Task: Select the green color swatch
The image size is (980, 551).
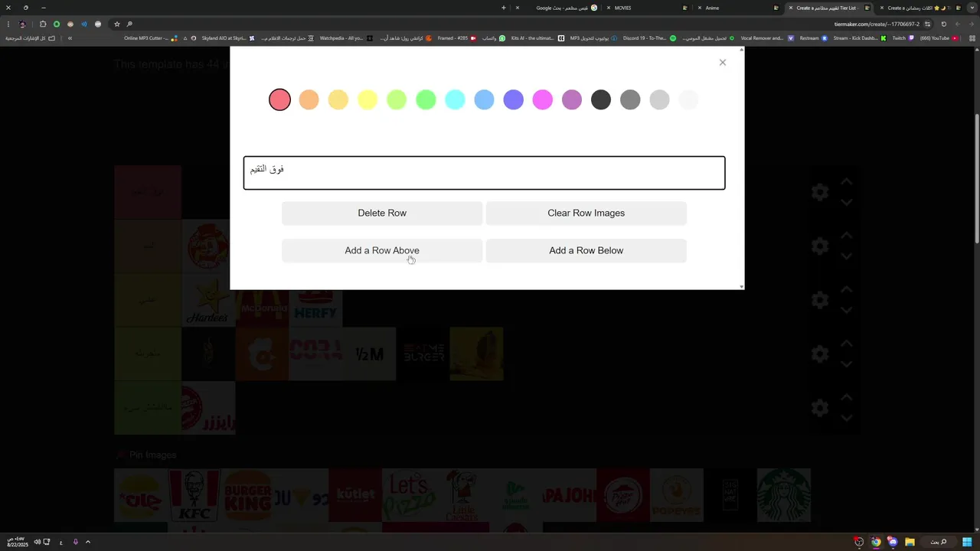Action: (426, 99)
